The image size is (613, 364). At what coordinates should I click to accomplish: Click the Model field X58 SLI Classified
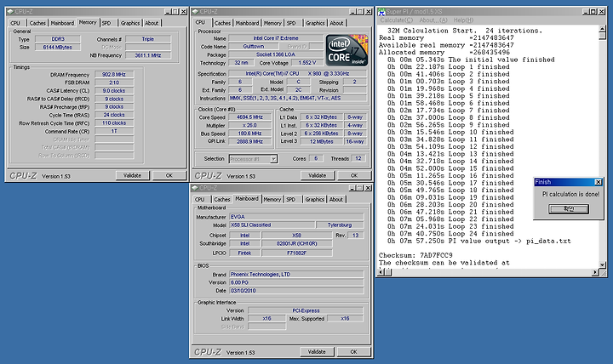click(272, 225)
